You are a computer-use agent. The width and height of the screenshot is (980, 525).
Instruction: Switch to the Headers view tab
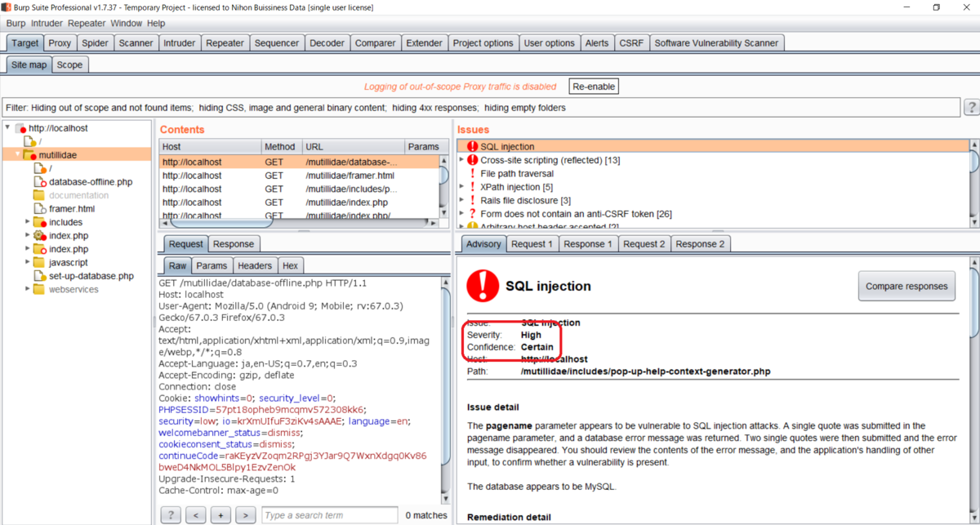[254, 265]
